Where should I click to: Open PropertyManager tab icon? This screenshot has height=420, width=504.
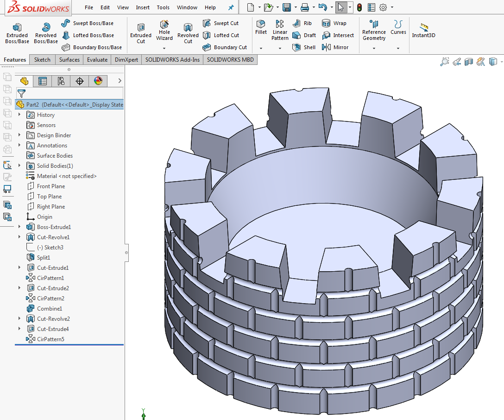43,81
